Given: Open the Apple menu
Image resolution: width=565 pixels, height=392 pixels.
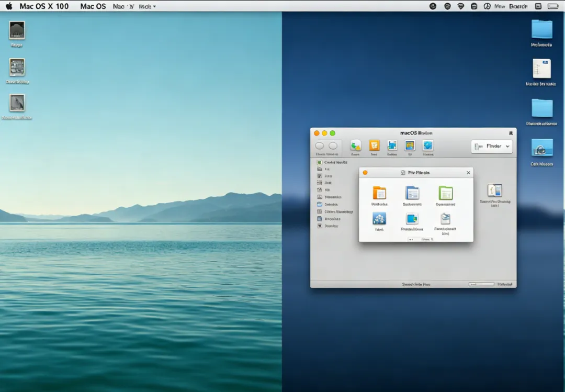Looking at the screenshot, I should pos(9,6).
